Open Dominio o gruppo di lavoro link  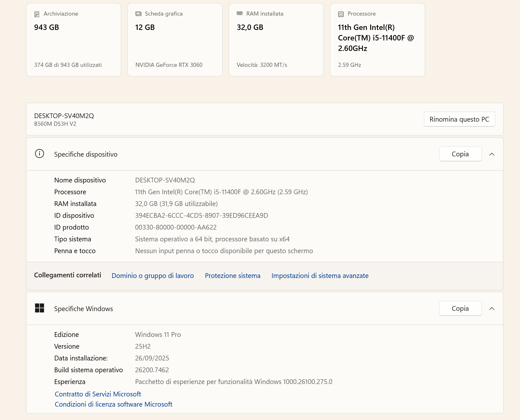[153, 276]
